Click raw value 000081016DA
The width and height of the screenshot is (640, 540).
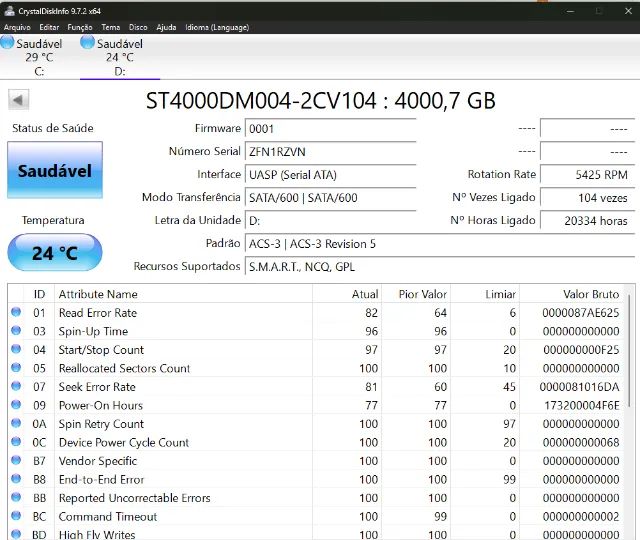(580, 387)
